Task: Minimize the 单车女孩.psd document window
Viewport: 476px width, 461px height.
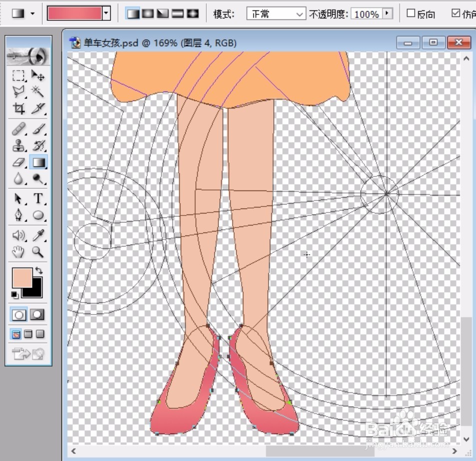Action: (x=408, y=43)
